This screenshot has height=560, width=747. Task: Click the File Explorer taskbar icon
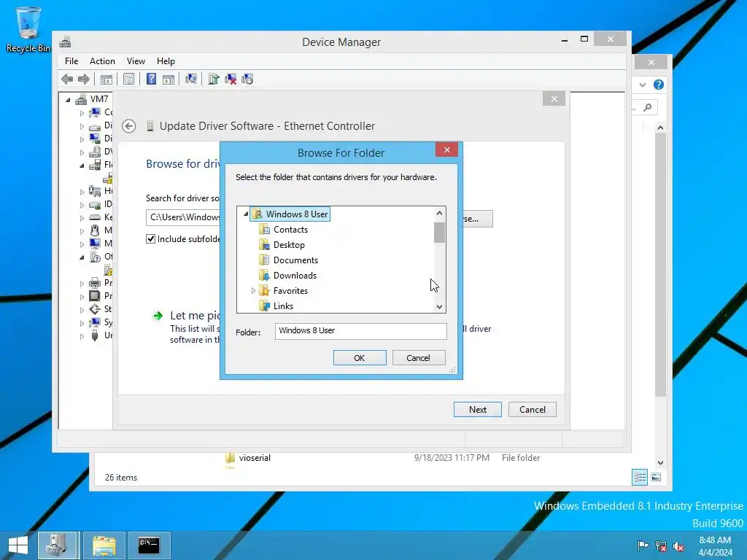pos(104,545)
